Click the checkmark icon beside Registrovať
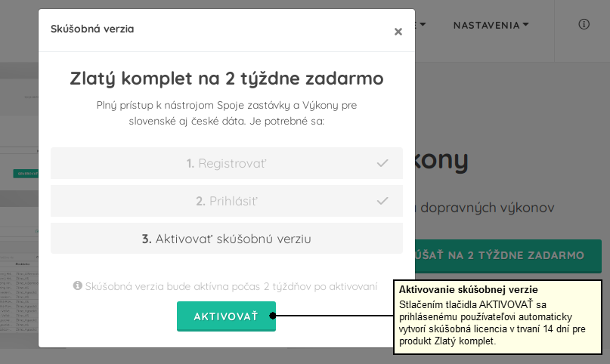The width and height of the screenshot is (610, 364). 382,163
